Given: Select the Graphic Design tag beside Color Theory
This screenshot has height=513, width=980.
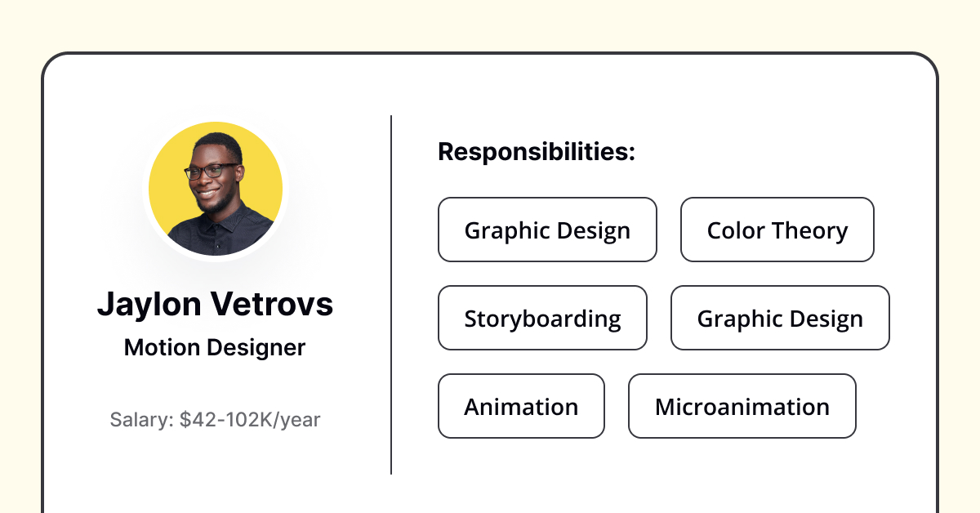Looking at the screenshot, I should tap(547, 230).
